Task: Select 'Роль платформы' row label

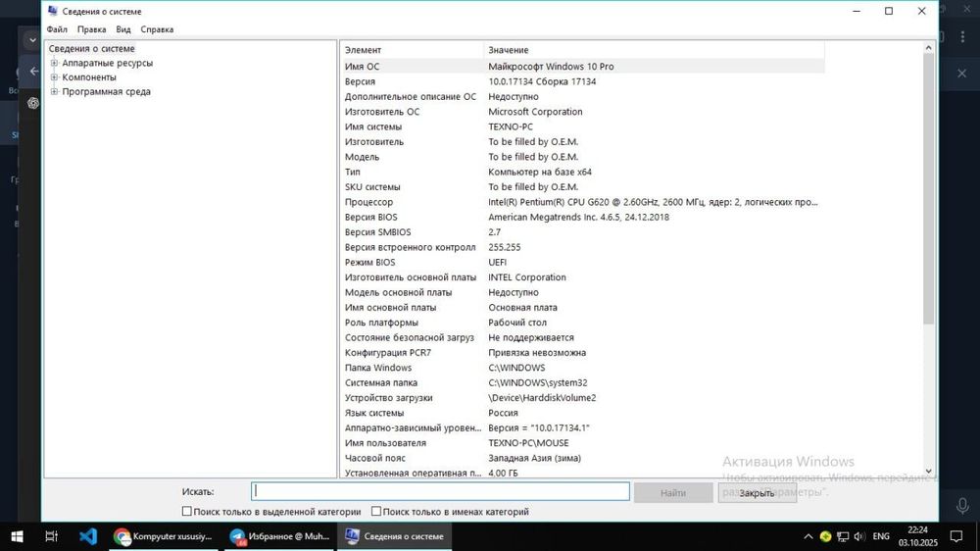Action: pos(381,323)
